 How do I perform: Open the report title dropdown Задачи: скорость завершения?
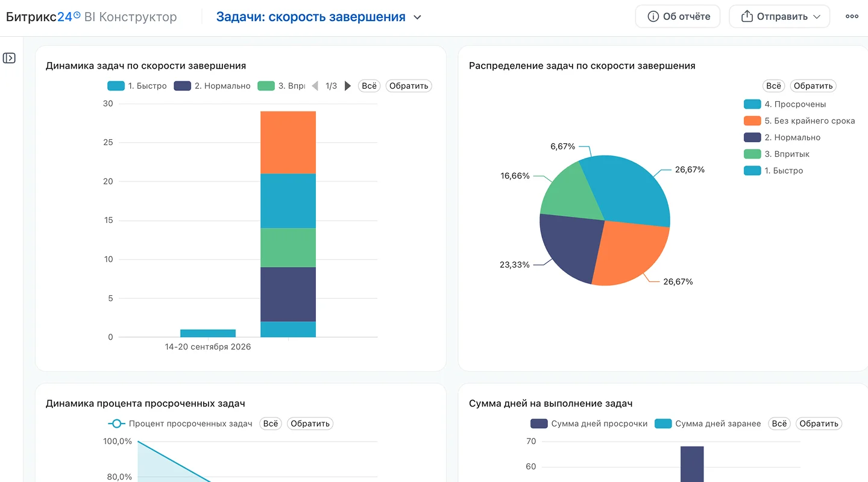319,17
